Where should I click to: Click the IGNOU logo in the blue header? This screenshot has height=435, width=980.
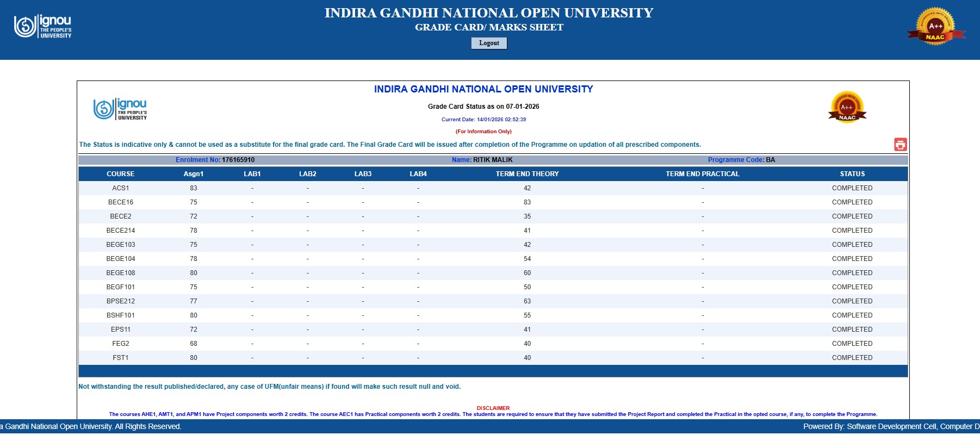click(x=43, y=26)
